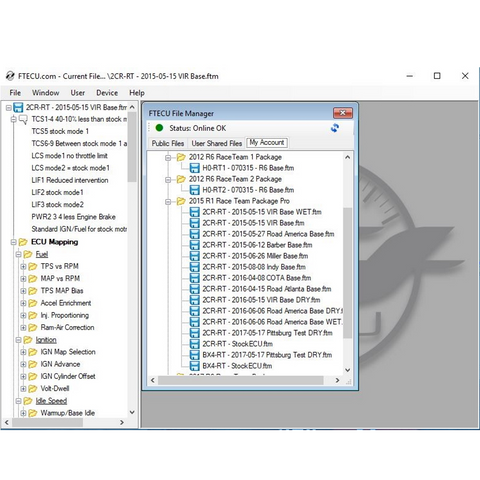Close the FTECU File Manager dialog

click(343, 113)
